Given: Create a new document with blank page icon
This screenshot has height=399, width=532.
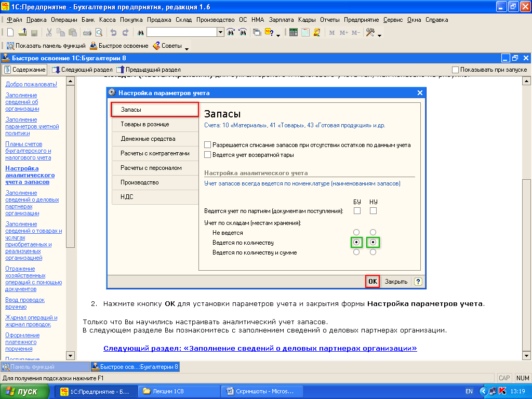Looking at the screenshot, I should point(10,33).
